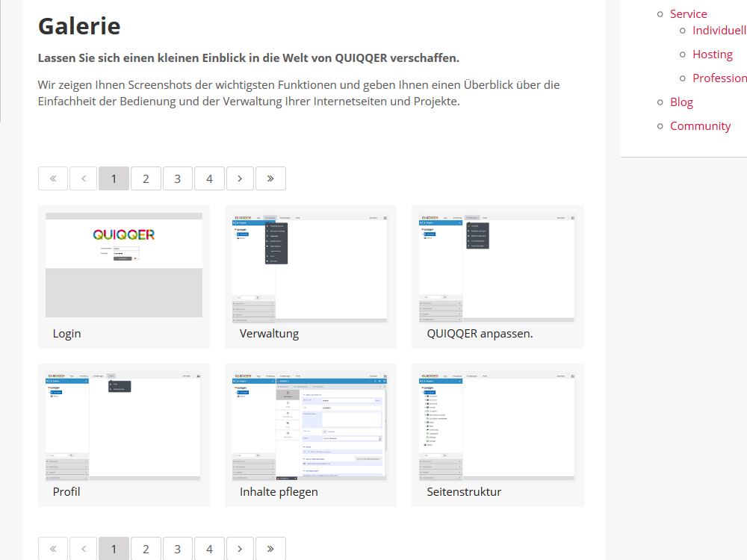Viewport: 747px width, 560px height.
Task: Select page 2 in bottom pagination
Action: tap(146, 549)
